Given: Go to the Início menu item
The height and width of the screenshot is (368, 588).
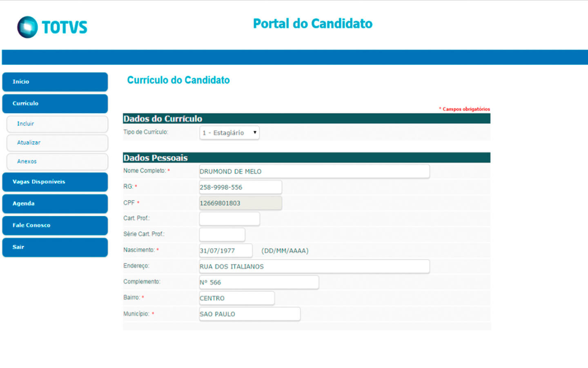Looking at the screenshot, I should click(x=55, y=82).
